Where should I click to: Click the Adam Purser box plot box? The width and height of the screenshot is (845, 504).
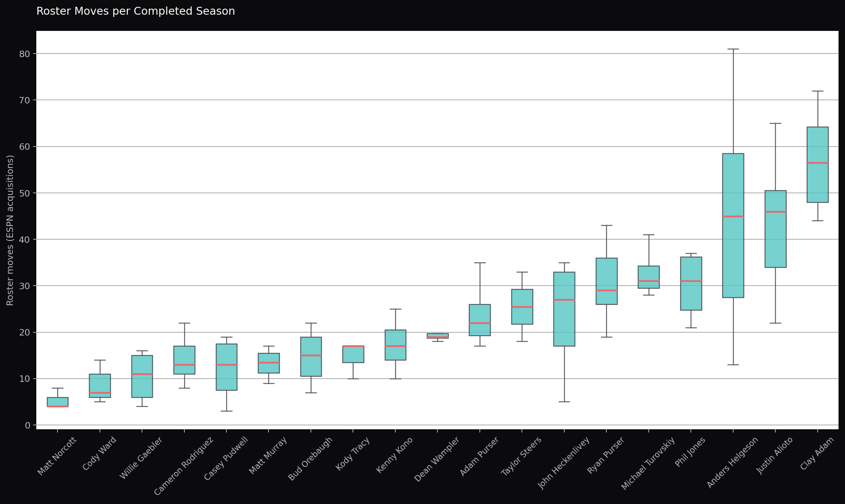click(x=480, y=320)
